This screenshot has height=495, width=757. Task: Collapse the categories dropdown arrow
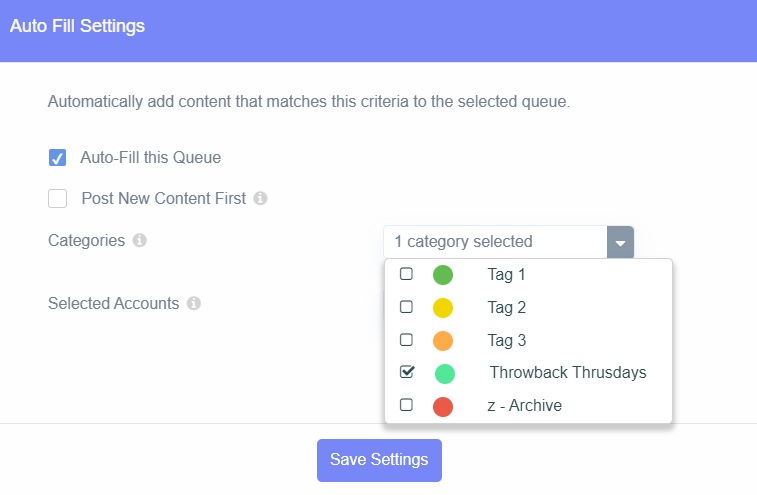pyautogui.click(x=620, y=242)
